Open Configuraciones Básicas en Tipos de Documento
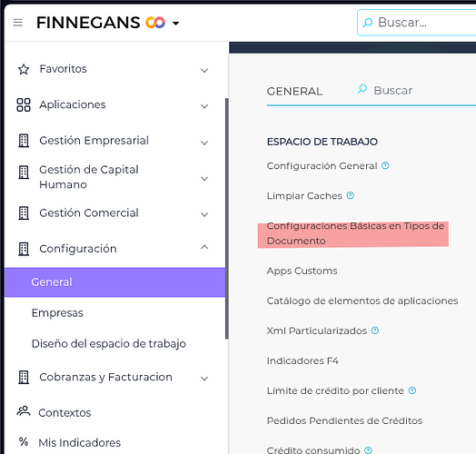The width and height of the screenshot is (476, 454). [355, 233]
